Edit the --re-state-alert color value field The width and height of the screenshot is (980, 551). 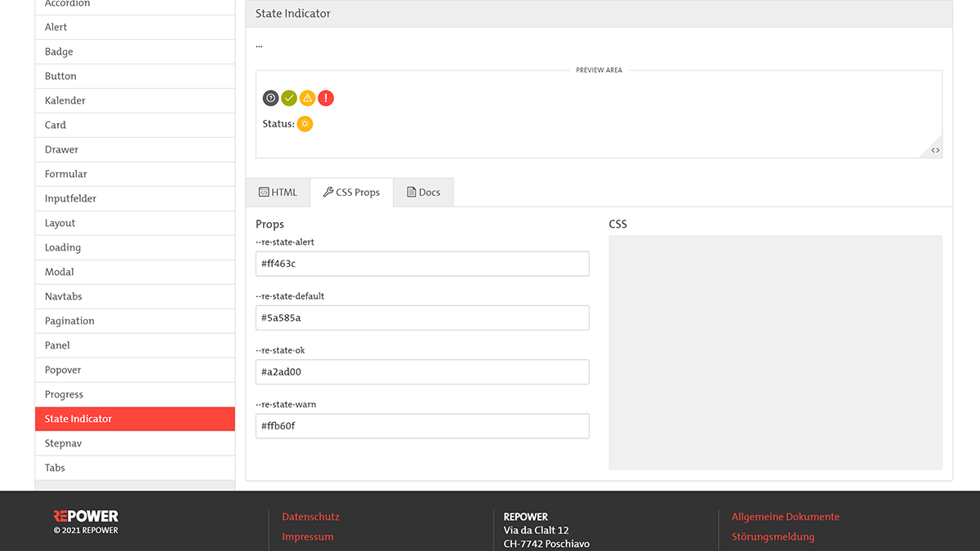pyautogui.click(x=422, y=263)
